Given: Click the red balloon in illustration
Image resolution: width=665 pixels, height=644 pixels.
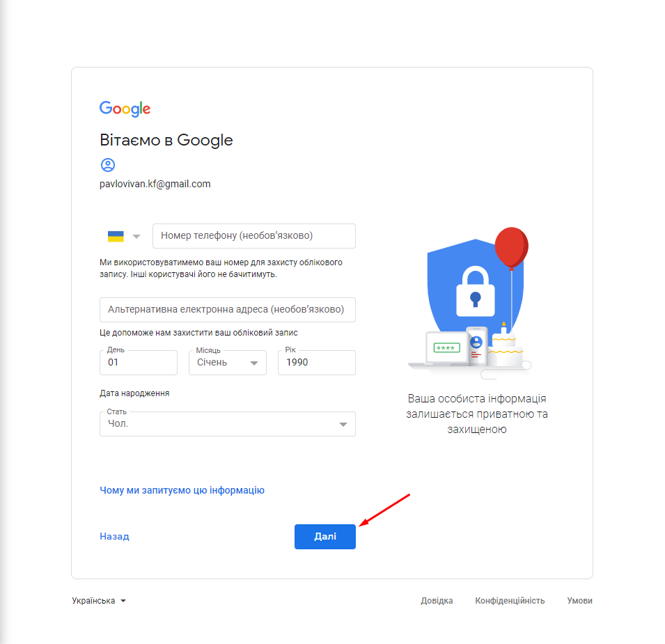Looking at the screenshot, I should 512,248.
